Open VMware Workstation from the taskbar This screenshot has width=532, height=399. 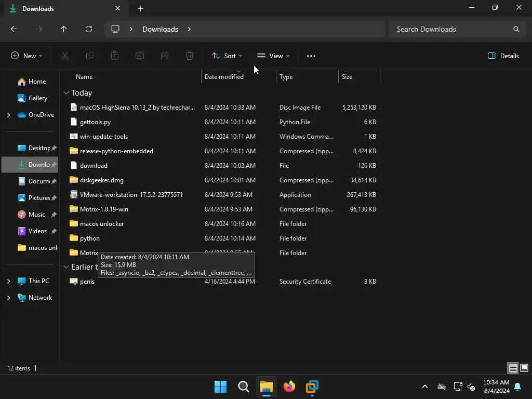pyautogui.click(x=312, y=387)
